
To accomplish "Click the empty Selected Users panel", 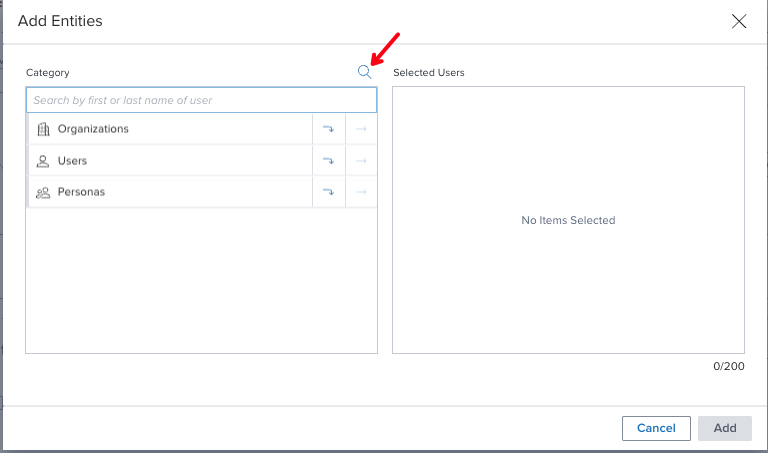I will [x=568, y=220].
